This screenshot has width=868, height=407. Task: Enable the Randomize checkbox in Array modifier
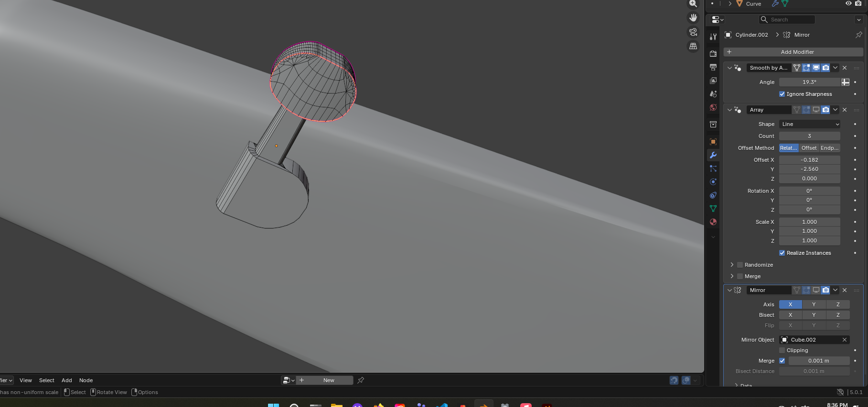tap(740, 265)
